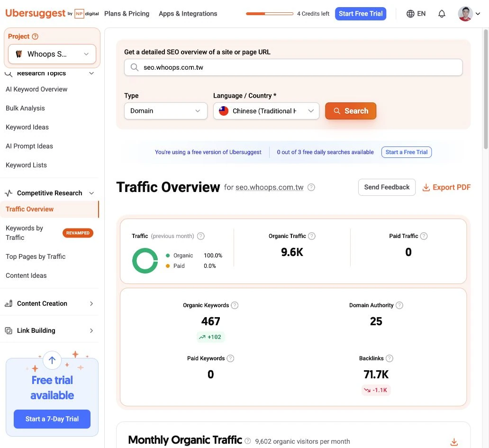This screenshot has width=489, height=448.
Task: Click Send Feedback button
Action: click(387, 187)
